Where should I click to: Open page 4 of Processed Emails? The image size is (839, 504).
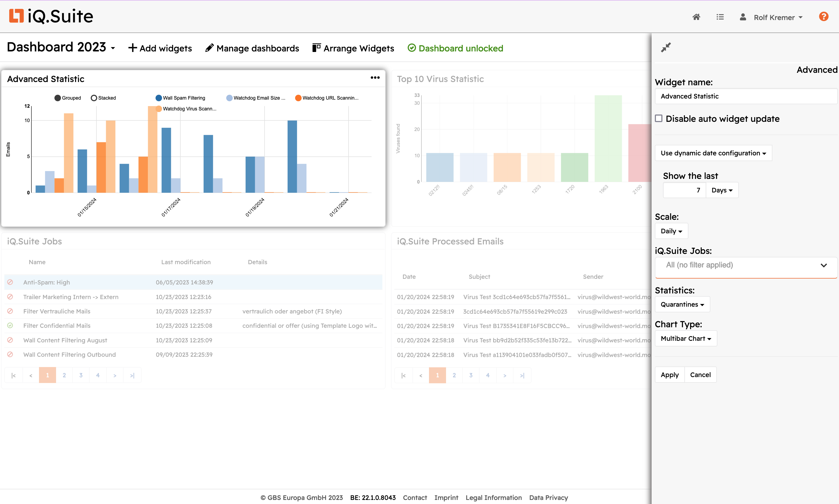488,375
